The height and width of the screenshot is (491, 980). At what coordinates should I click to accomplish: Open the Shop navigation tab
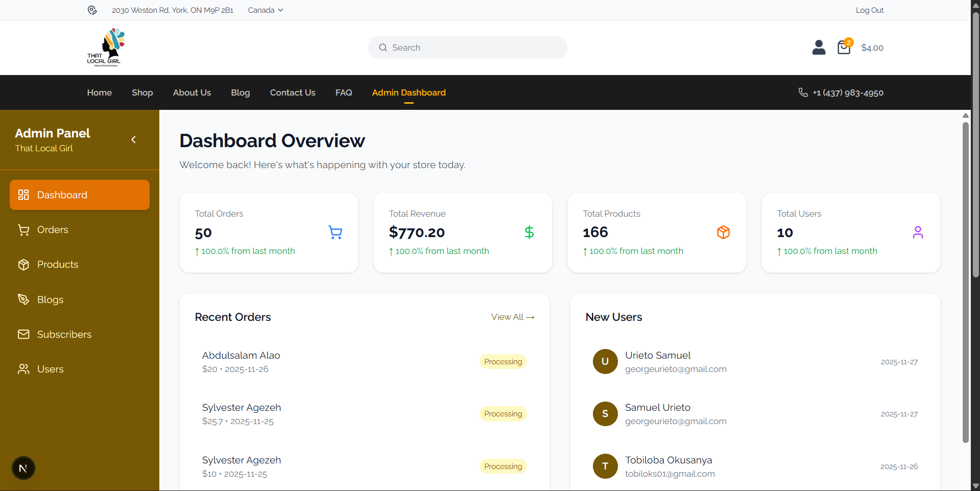142,92
